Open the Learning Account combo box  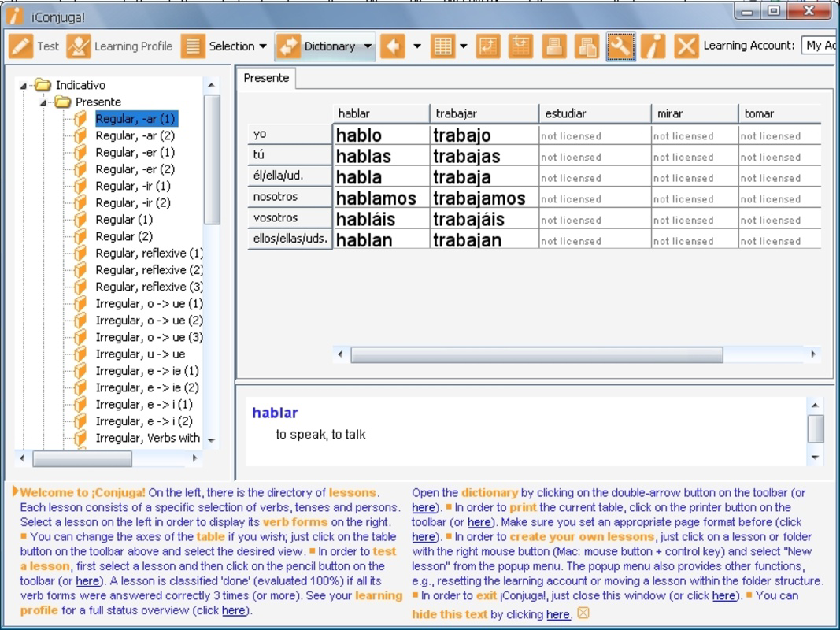[x=820, y=46]
